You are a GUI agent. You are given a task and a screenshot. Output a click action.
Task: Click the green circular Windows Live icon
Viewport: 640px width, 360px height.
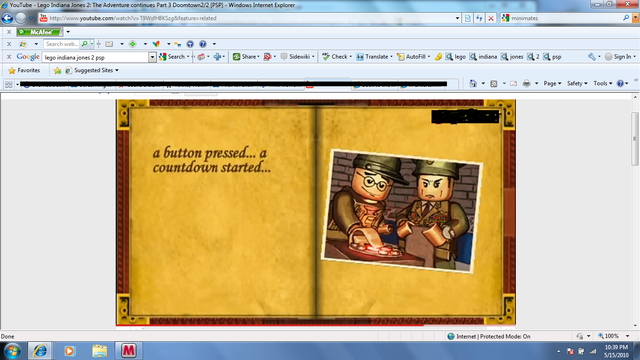coord(133,44)
